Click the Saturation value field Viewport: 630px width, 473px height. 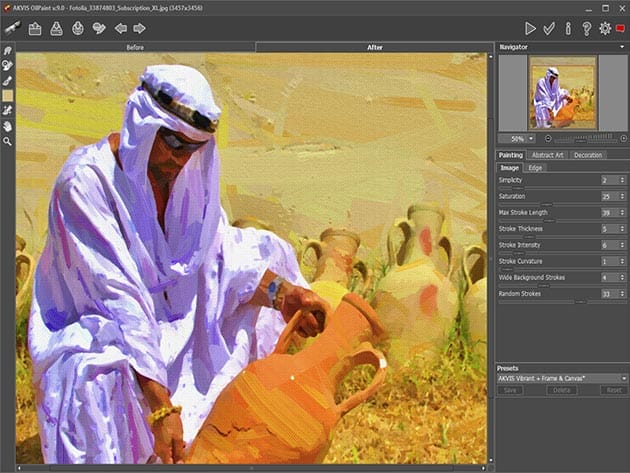[x=606, y=196]
